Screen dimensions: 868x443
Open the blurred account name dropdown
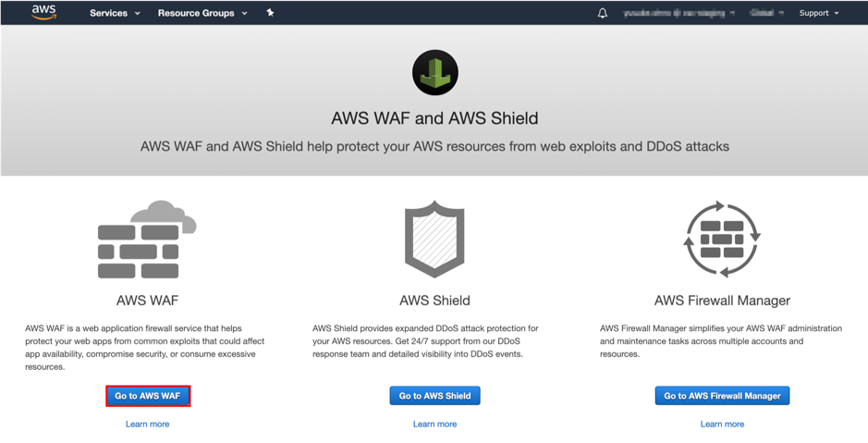point(679,13)
